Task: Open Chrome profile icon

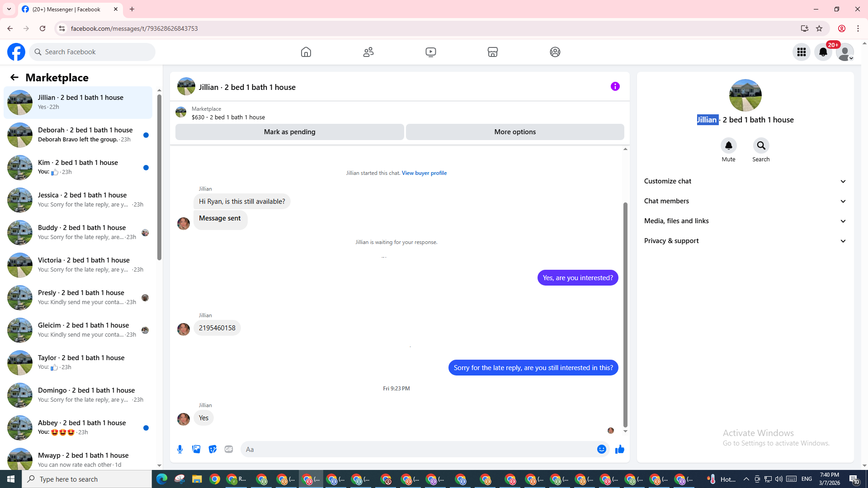Action: coord(842,28)
